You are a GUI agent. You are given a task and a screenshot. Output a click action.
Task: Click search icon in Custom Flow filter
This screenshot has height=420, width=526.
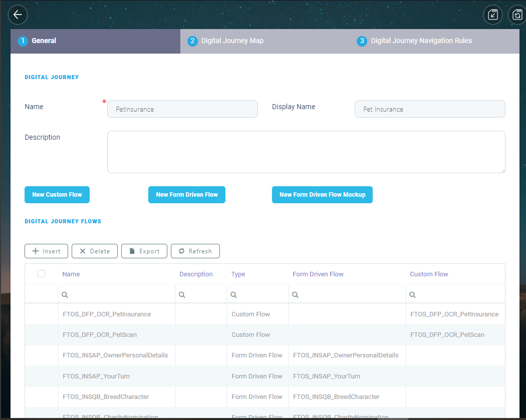point(412,295)
